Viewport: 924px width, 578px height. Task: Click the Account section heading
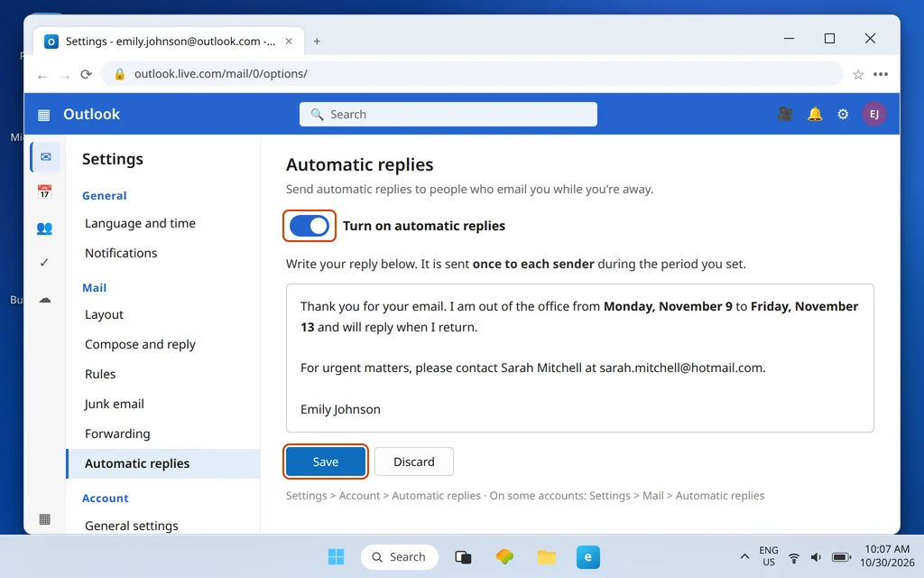coord(105,499)
